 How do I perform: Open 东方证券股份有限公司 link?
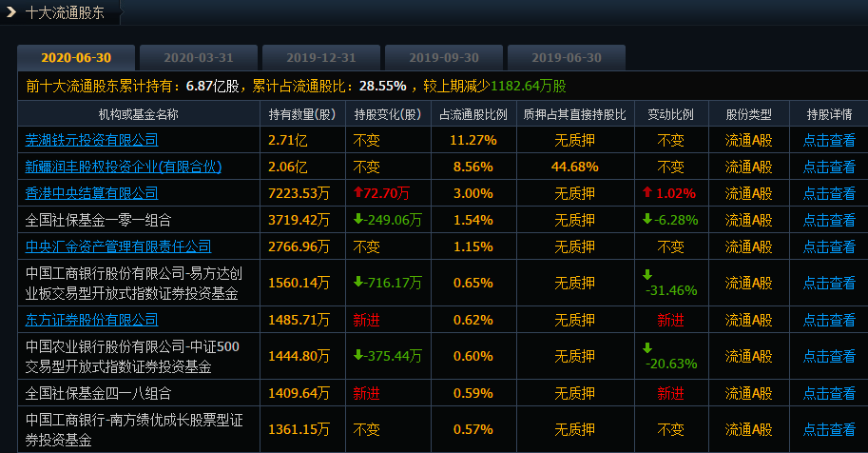coord(92,320)
